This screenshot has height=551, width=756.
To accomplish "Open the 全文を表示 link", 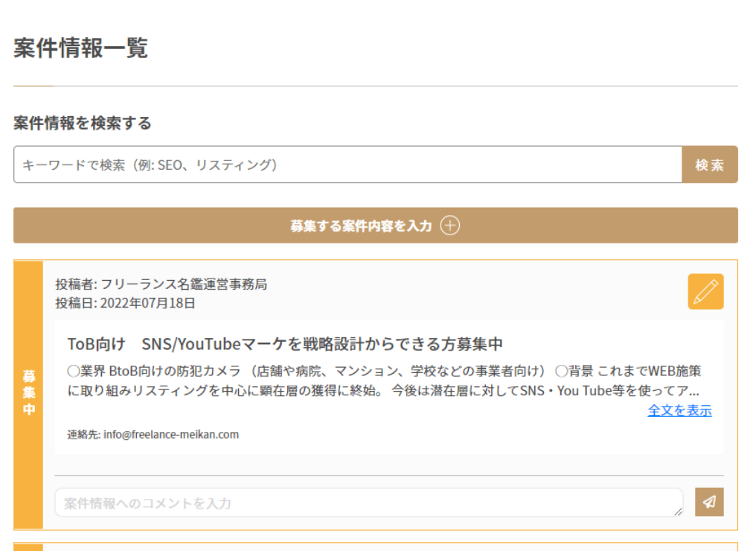I will [679, 410].
